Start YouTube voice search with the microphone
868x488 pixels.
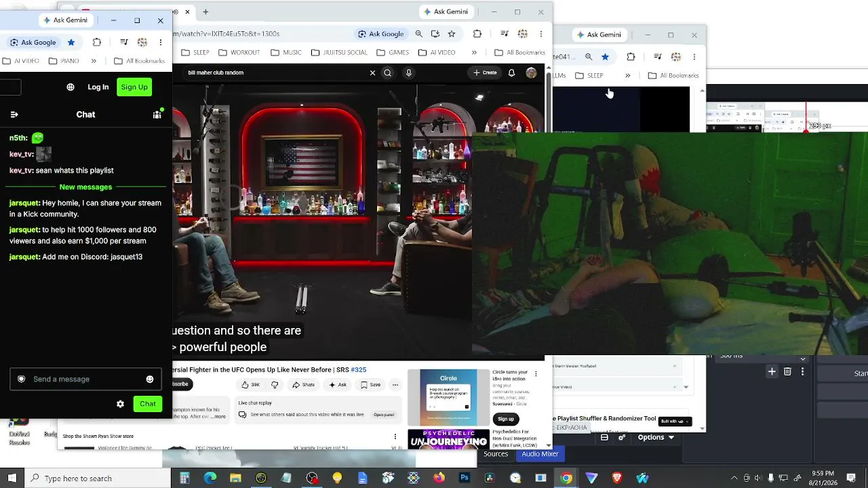click(408, 73)
